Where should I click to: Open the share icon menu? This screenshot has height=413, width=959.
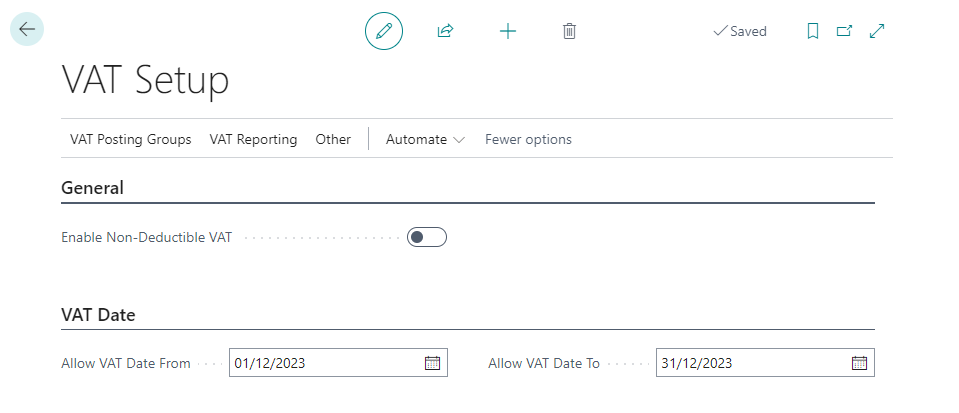click(445, 31)
